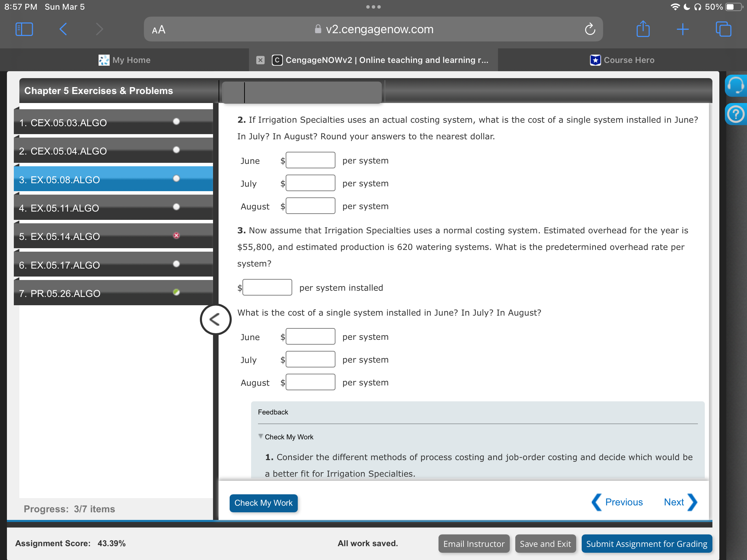Tap the browser back arrow

pos(63,29)
